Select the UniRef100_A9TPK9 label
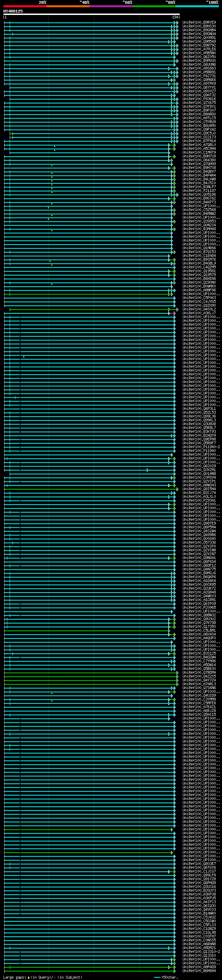Screen dimensions: 222x980 point(199,84)
